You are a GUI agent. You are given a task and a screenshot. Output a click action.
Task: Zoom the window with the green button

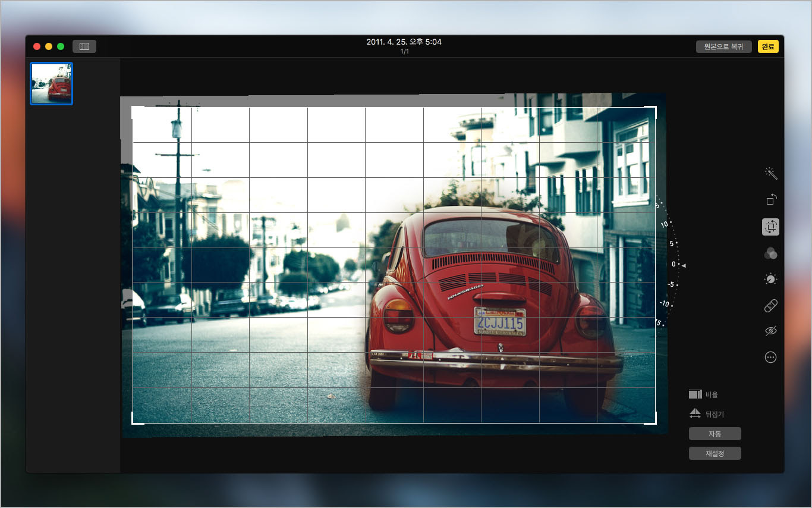61,46
